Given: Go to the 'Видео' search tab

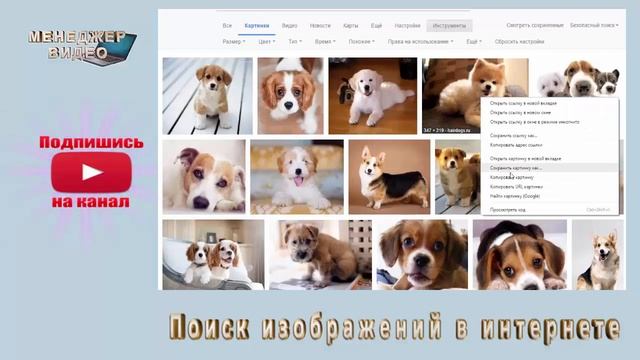Looking at the screenshot, I should pos(289,26).
